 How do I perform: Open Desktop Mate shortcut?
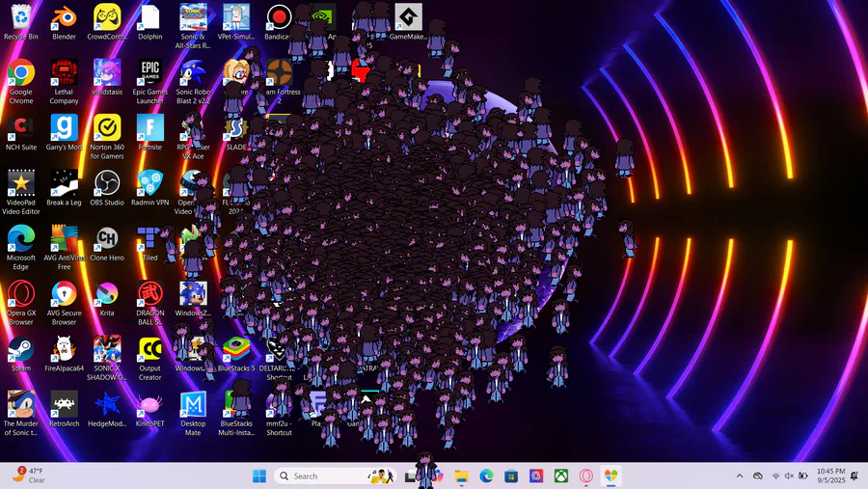[193, 414]
